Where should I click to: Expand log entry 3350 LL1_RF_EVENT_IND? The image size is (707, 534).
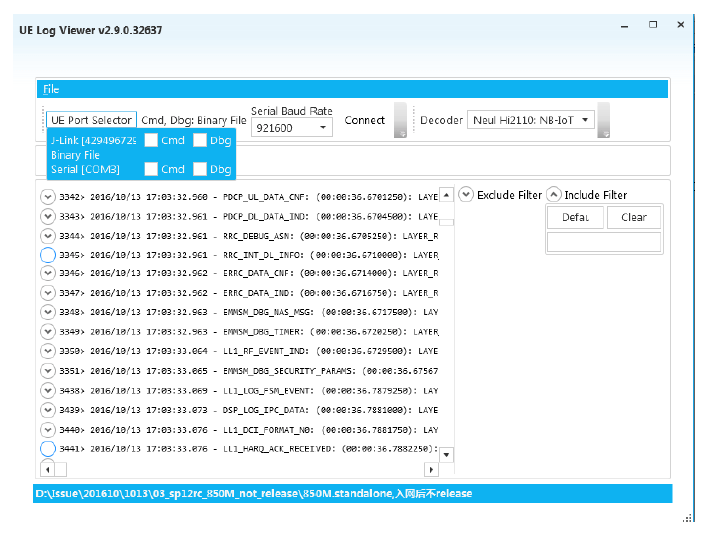point(48,351)
